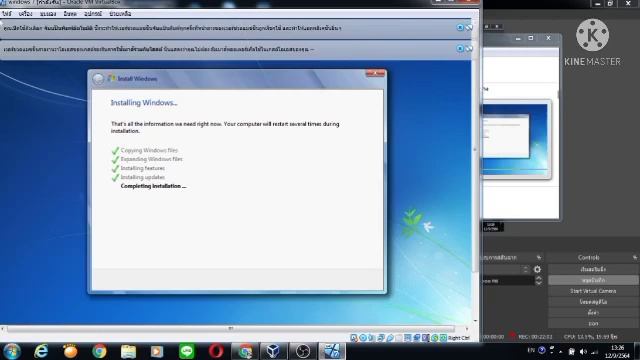Suppress the top VirtualBox notification permanently icon
This screenshot has width=640, height=360.
pos(469,27)
